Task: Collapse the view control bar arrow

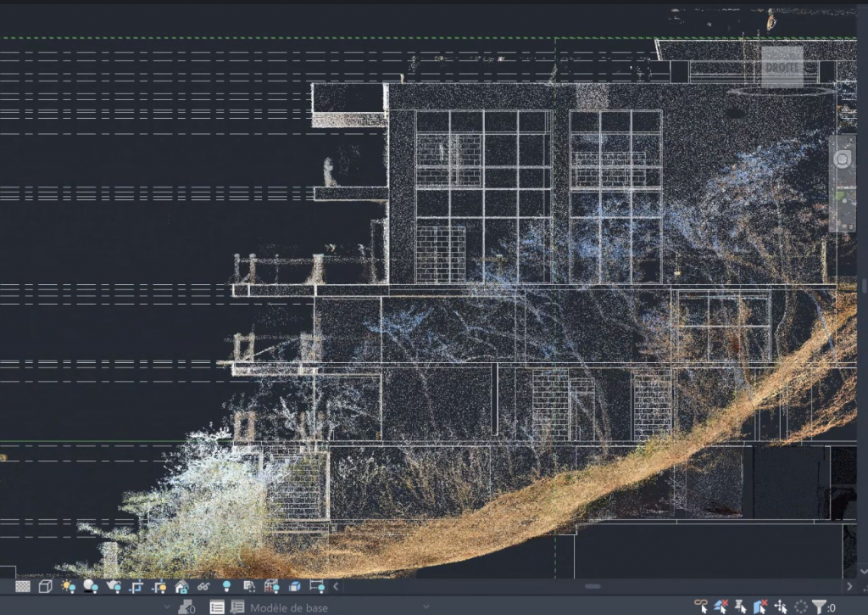Action: (336, 586)
